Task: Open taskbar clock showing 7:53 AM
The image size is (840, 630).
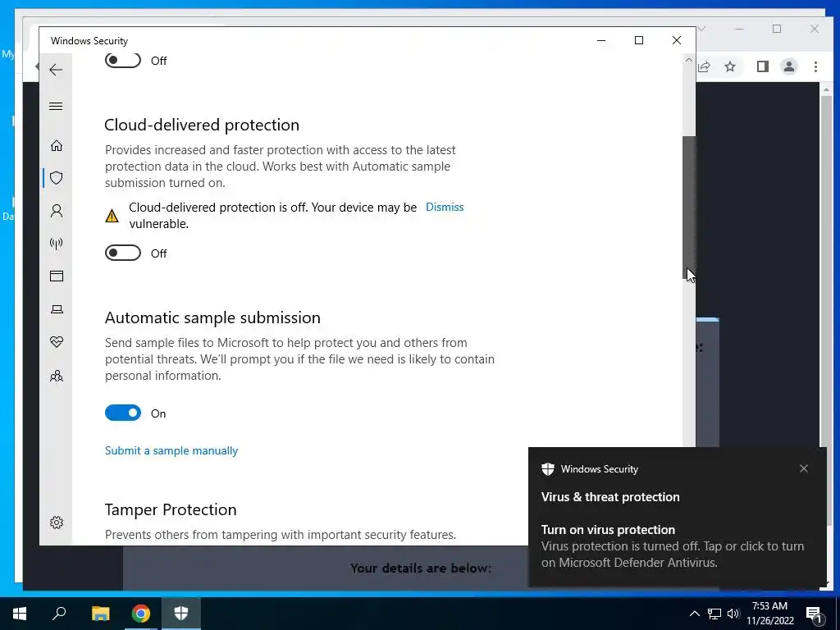Action: pos(769,614)
